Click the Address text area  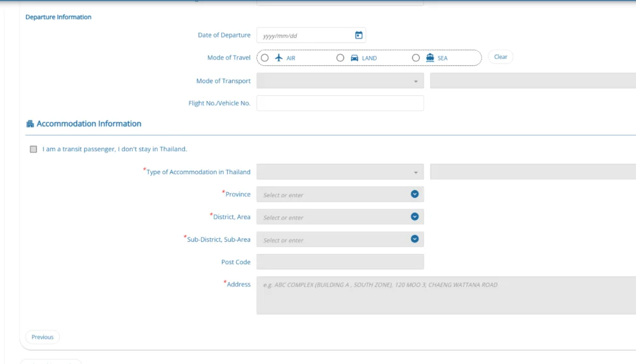446,295
